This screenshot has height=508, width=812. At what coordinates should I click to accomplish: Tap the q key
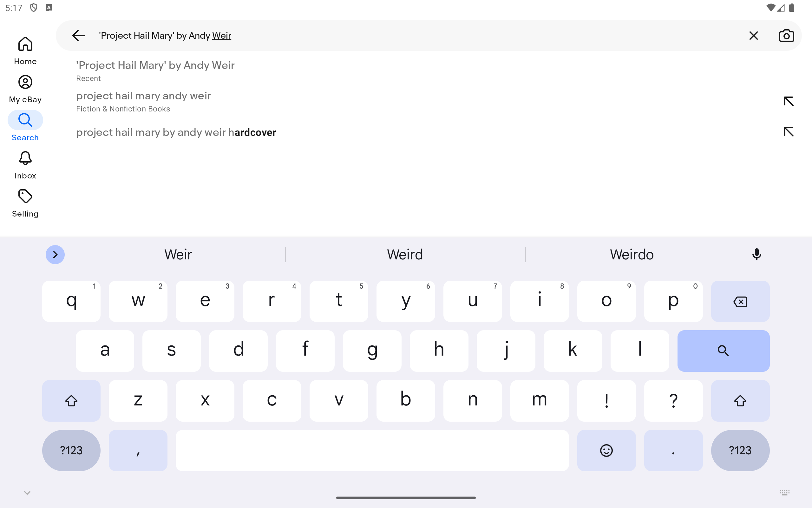tap(71, 301)
